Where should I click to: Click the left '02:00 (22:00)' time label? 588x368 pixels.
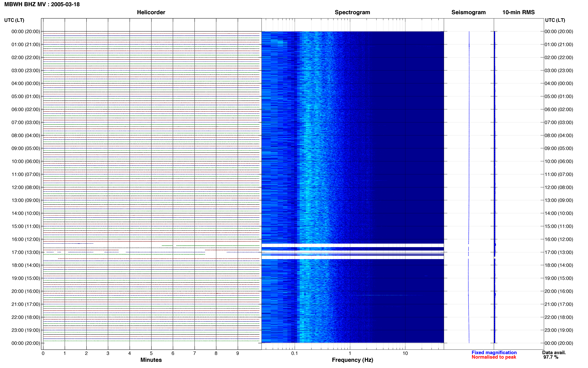[x=26, y=57]
